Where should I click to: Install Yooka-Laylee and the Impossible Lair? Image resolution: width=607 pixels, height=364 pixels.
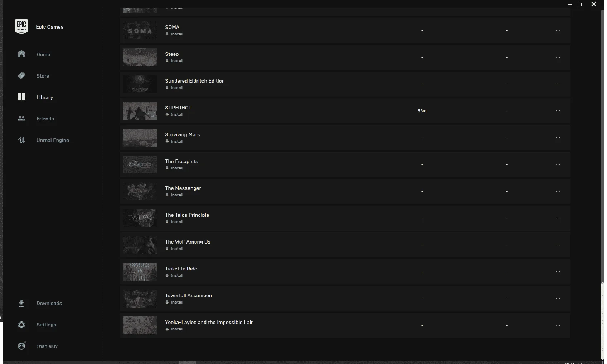(x=174, y=329)
